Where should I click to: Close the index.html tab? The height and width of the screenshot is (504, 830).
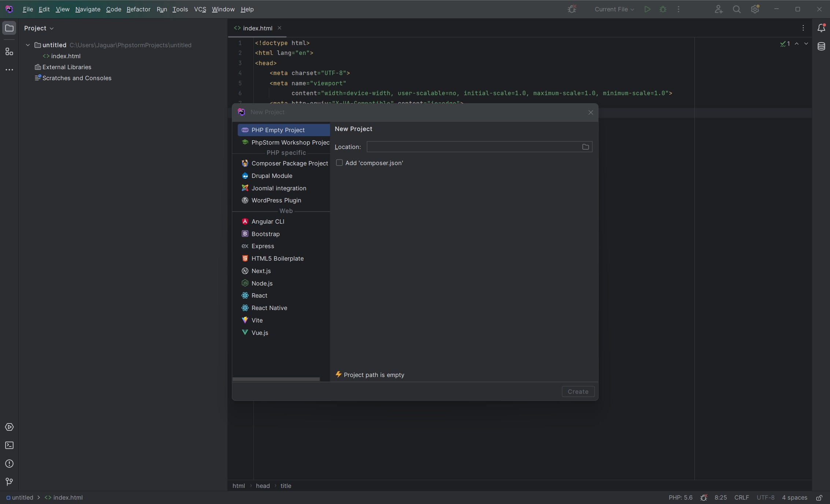pos(279,28)
